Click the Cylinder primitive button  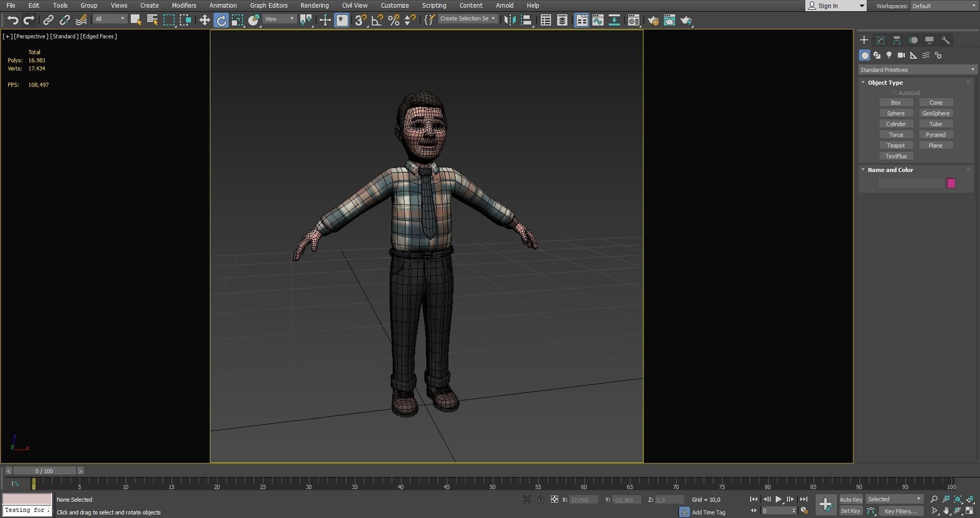896,124
